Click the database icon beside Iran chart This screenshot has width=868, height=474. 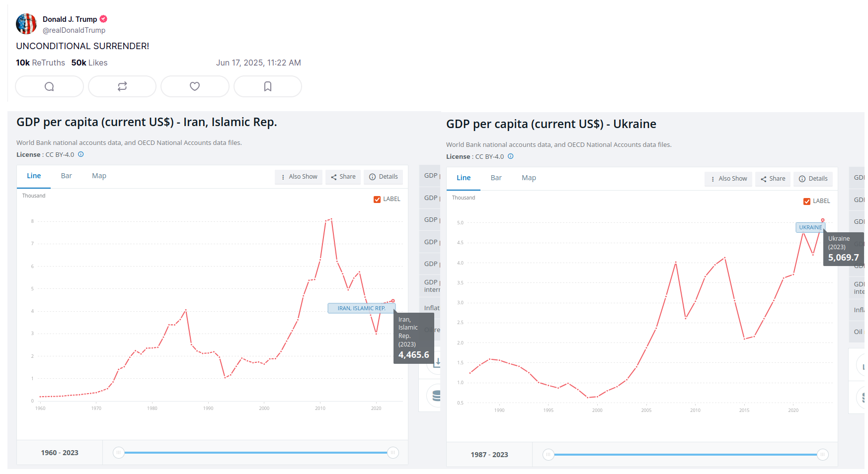click(436, 396)
